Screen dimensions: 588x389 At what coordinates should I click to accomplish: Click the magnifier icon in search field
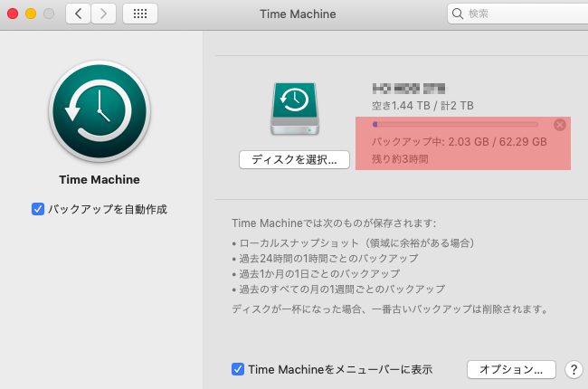tap(458, 14)
